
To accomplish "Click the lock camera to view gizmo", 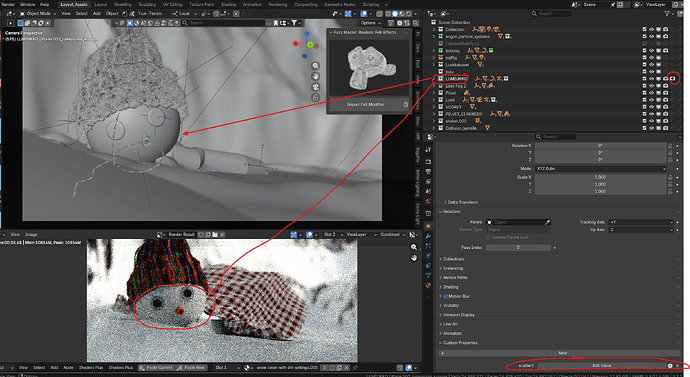I will click(x=316, y=98).
